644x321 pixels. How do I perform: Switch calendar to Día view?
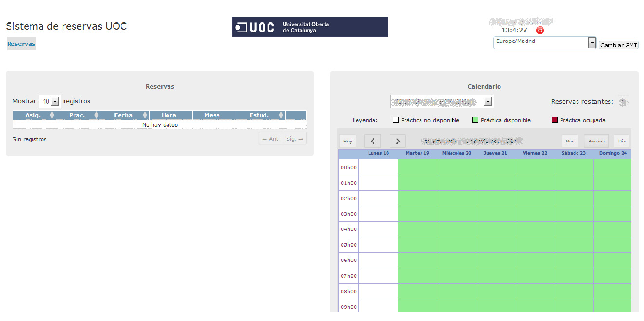coord(622,141)
